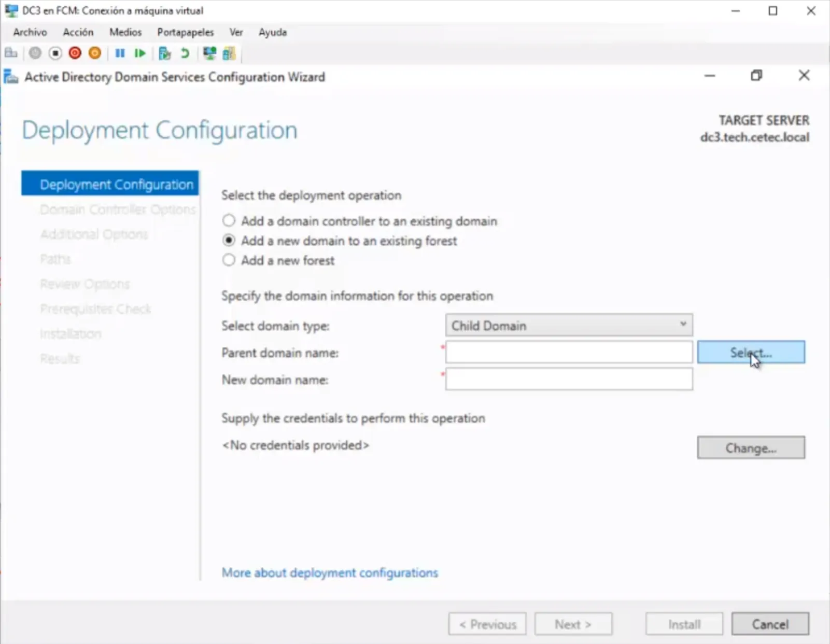Click the Turn Off VM icon
The height and width of the screenshot is (644, 830).
(x=55, y=53)
